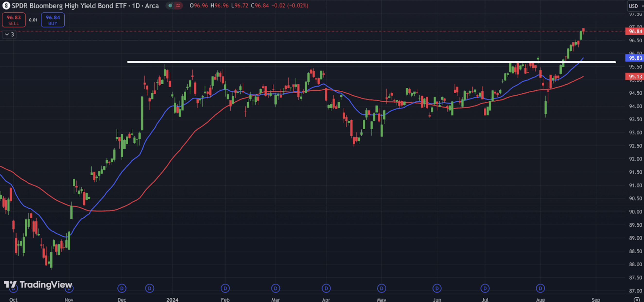Click the dividend marker at May

382,288
